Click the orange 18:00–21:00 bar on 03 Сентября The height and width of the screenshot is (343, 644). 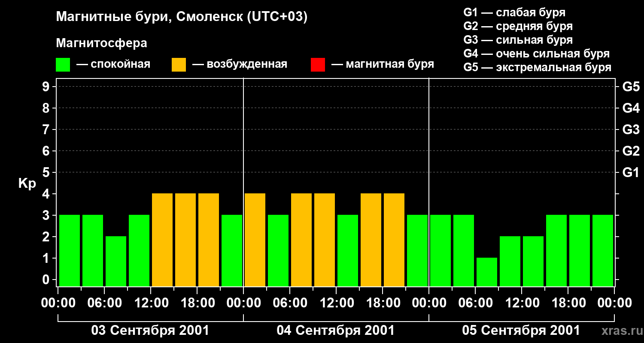209,240
